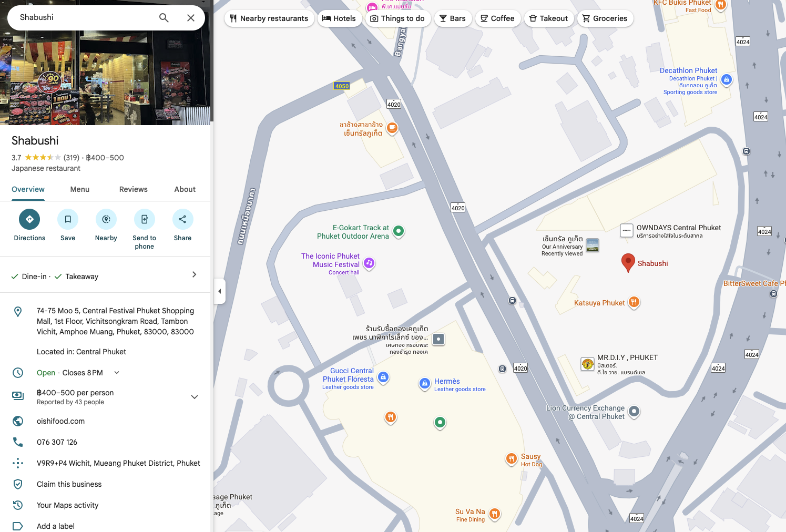Click the 319 reviews count
The width and height of the screenshot is (786, 532).
[x=72, y=158]
